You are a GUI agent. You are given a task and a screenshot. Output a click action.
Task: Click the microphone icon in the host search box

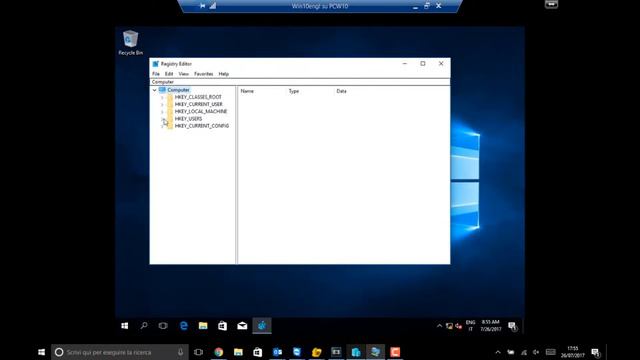[x=180, y=352]
